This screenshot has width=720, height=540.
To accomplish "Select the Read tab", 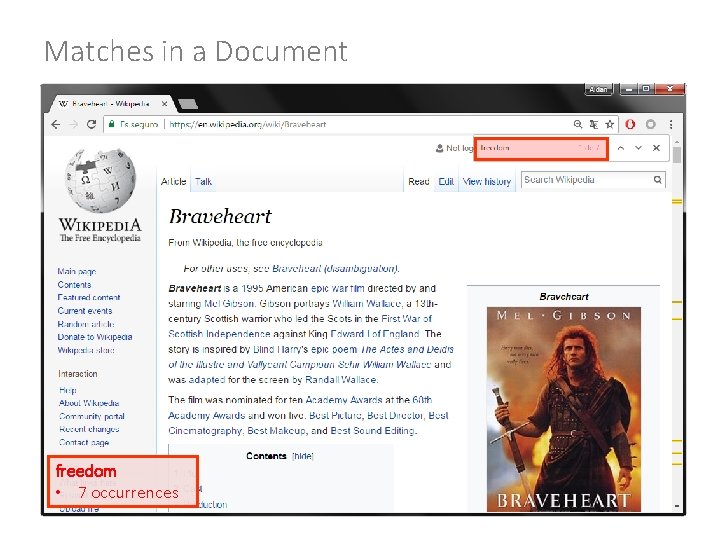I will point(419,182).
